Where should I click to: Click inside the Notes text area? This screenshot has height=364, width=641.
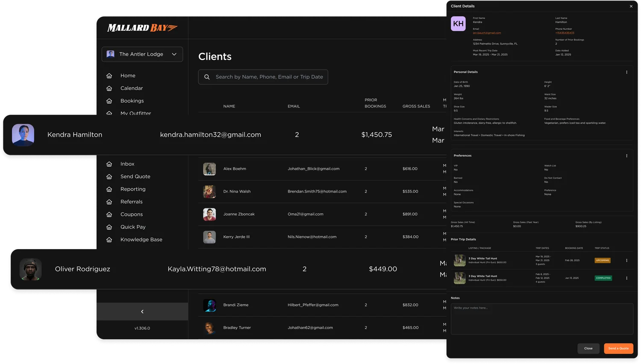(x=542, y=319)
